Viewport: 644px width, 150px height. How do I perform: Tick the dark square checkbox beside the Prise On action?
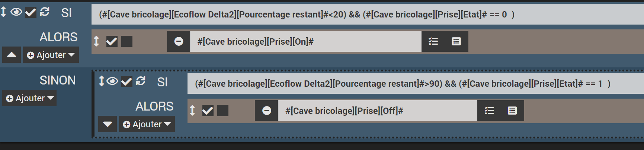(127, 41)
